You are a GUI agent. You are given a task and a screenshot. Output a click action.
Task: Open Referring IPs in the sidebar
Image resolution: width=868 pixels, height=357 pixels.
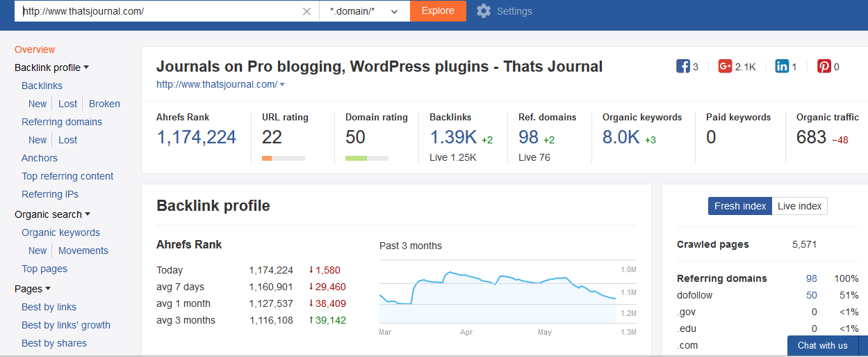click(x=50, y=194)
